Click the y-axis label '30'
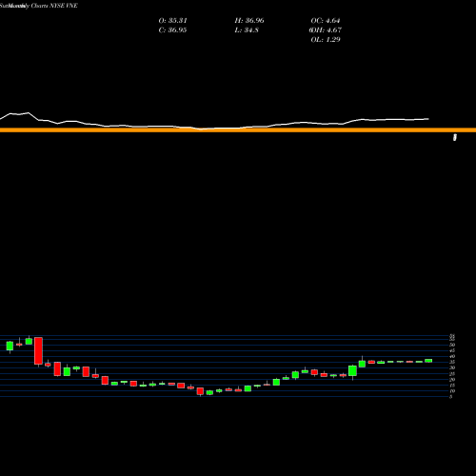The image size is (476, 476). click(x=452, y=367)
